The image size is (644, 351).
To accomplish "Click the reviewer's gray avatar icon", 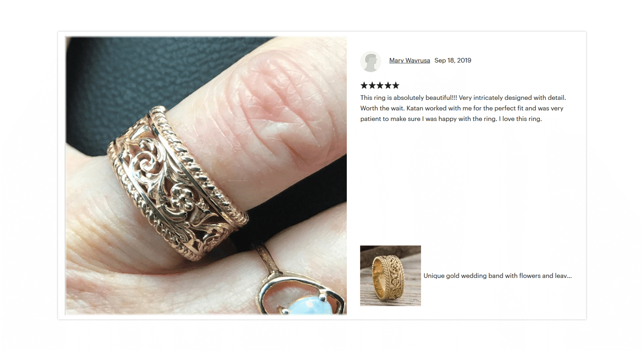I will (x=371, y=61).
